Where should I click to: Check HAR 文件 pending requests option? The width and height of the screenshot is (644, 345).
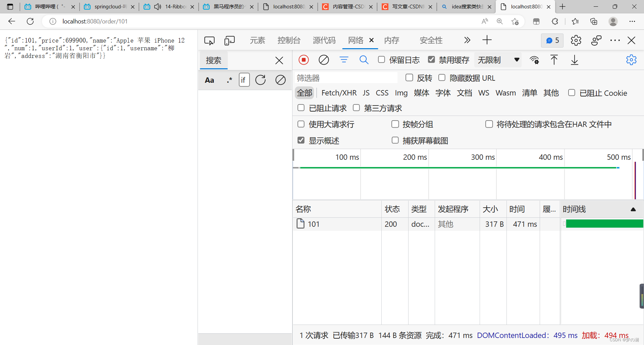tap(489, 124)
